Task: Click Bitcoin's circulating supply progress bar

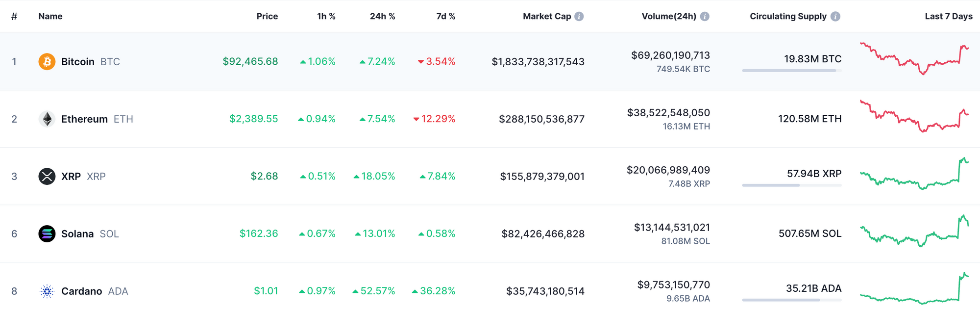Action: coord(791,71)
